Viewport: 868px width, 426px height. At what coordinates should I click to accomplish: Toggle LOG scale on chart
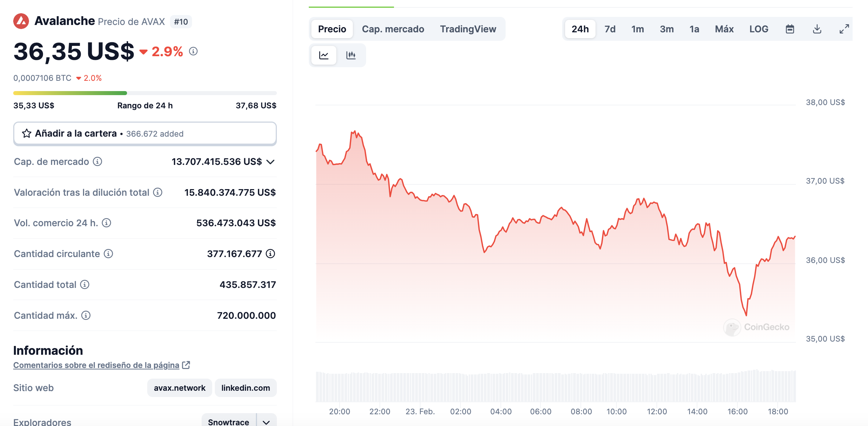pyautogui.click(x=759, y=29)
